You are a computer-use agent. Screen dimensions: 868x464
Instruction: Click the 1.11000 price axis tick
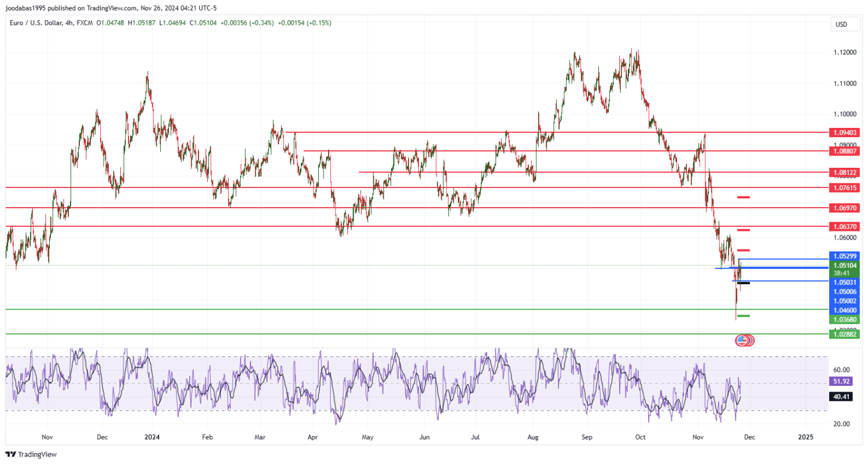845,83
